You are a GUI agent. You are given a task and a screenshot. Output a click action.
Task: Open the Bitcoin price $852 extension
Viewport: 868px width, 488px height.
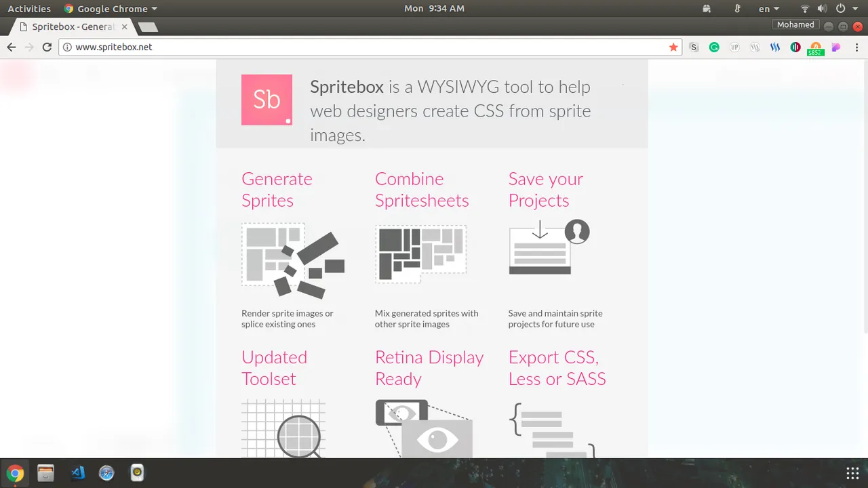[x=816, y=49]
